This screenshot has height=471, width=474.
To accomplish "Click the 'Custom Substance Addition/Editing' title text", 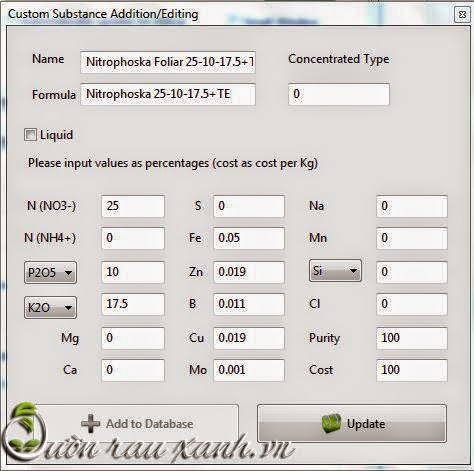I will click(103, 14).
